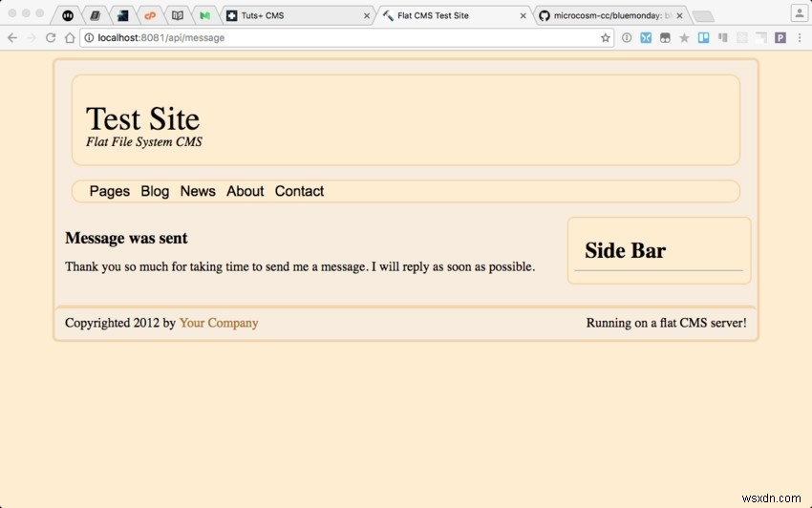Open the Pages navigation link

click(110, 191)
